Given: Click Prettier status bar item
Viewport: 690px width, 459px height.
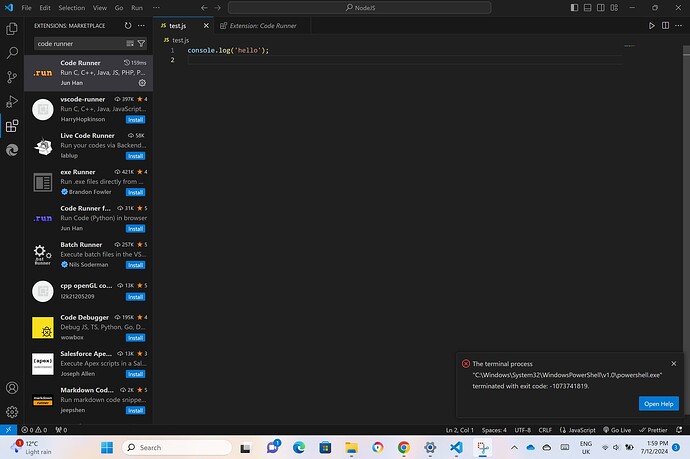Looking at the screenshot, I should pyautogui.click(x=653, y=430).
